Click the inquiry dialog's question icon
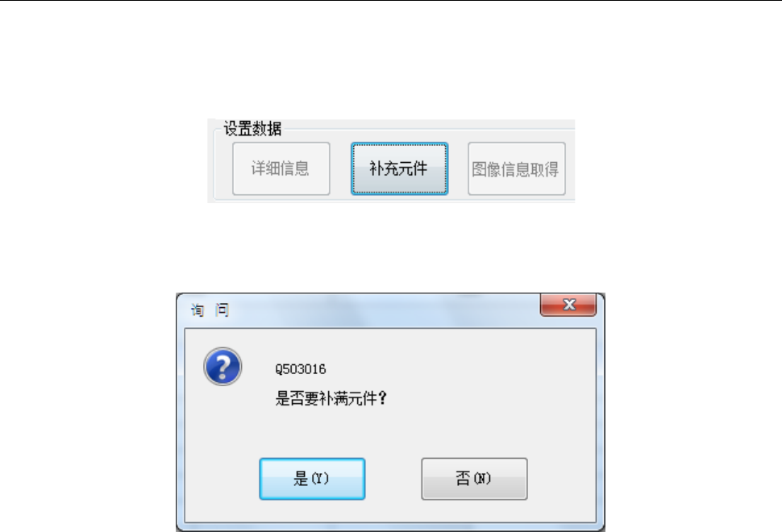The height and width of the screenshot is (532, 782). point(223,367)
